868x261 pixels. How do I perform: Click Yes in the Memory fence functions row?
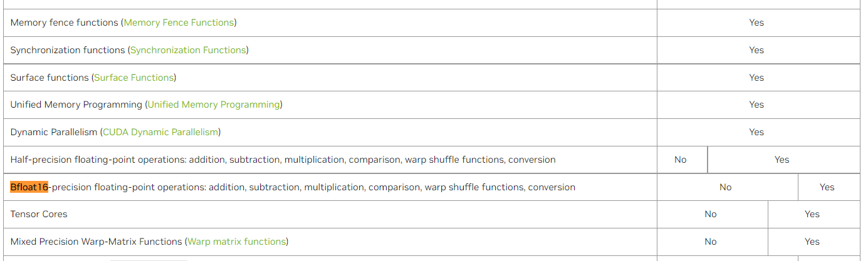point(756,23)
